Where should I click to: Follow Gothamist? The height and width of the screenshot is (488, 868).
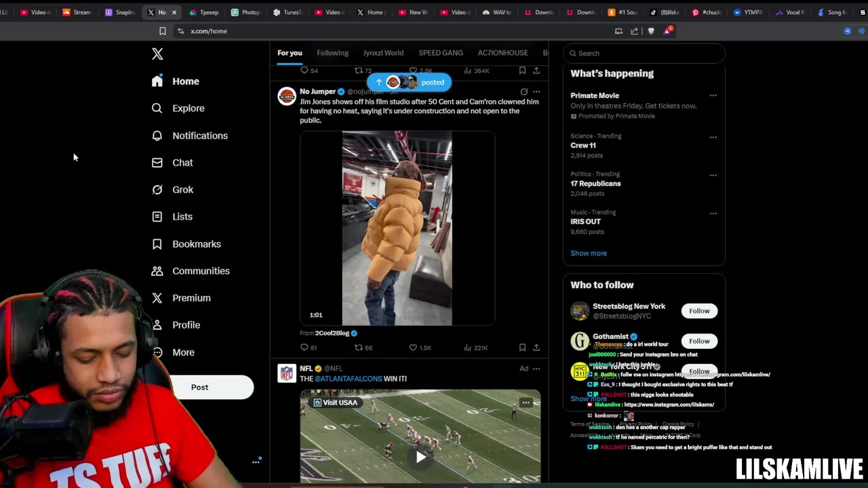click(699, 341)
